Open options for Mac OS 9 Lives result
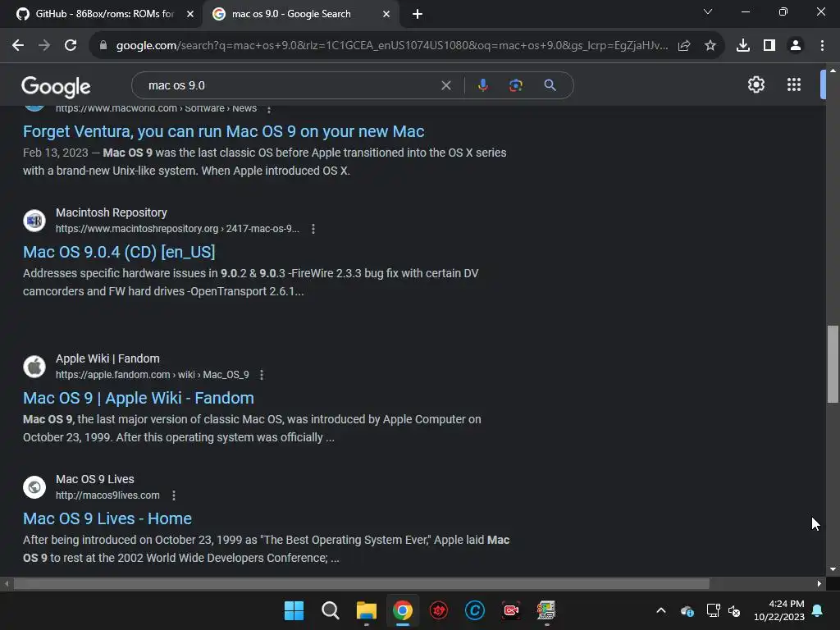This screenshot has width=840, height=630. coord(174,495)
